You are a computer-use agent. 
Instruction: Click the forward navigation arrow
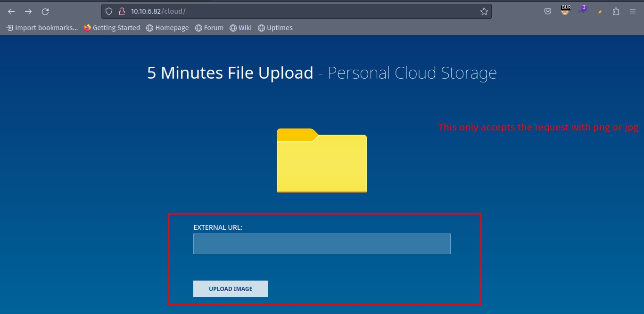28,12
